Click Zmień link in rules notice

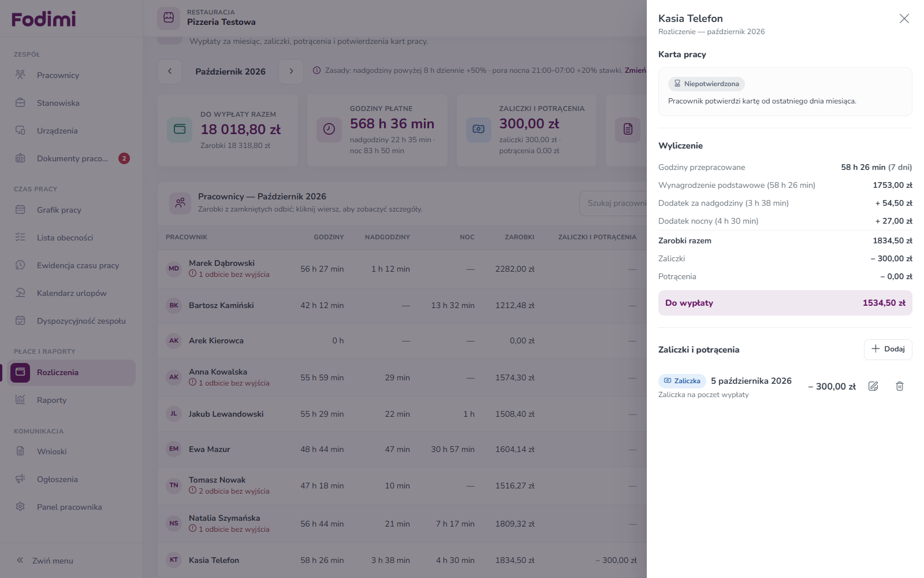[x=635, y=71]
